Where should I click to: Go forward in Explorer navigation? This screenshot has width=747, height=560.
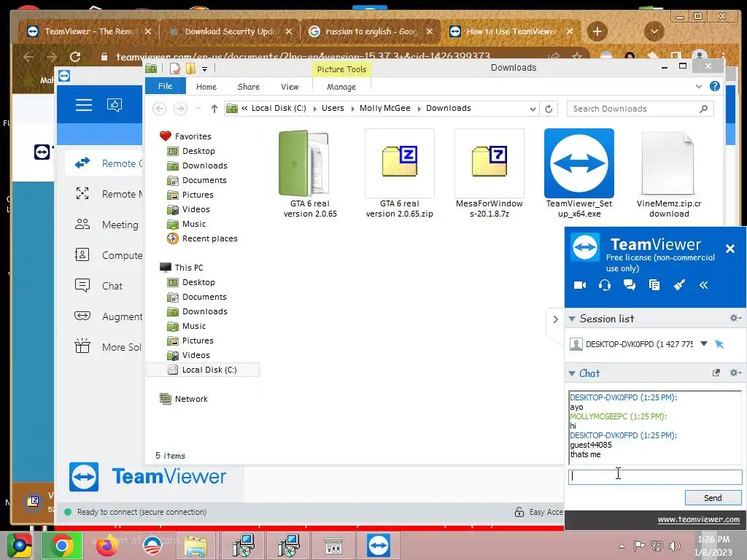click(180, 109)
